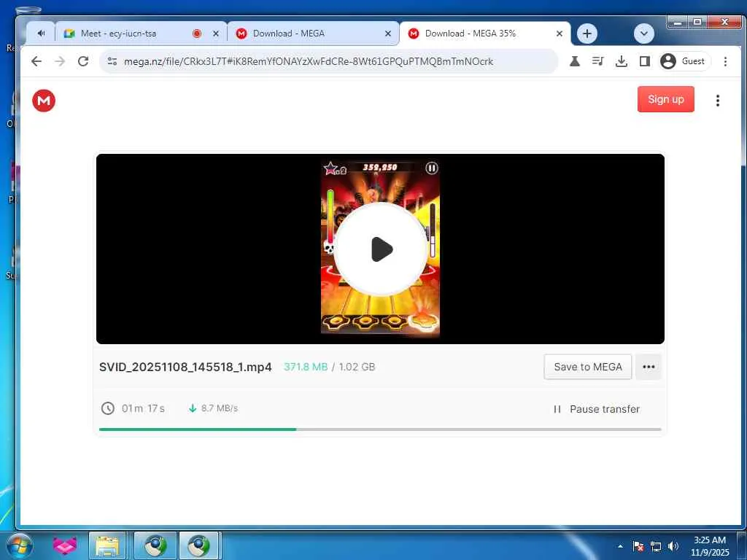Image resolution: width=747 pixels, height=560 pixels.
Task: Click the 1.02 GB total size
Action: click(x=357, y=367)
